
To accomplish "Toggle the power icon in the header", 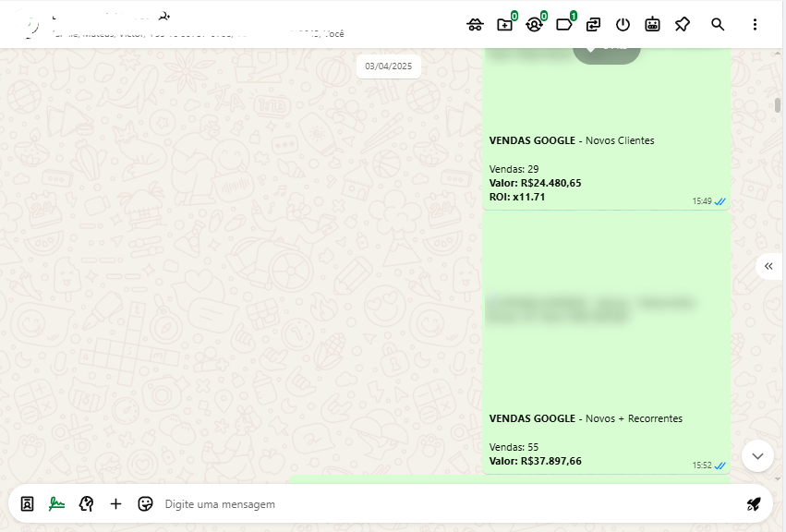I will 623,25.
